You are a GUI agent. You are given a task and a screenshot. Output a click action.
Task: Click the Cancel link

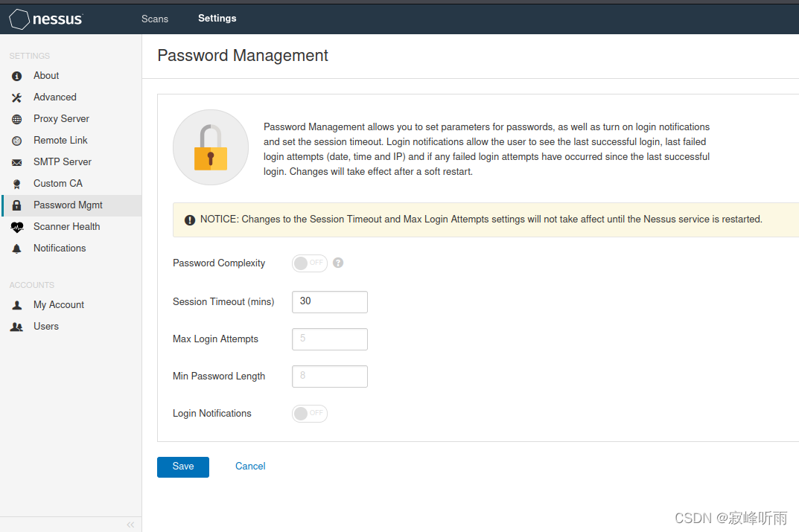click(250, 467)
